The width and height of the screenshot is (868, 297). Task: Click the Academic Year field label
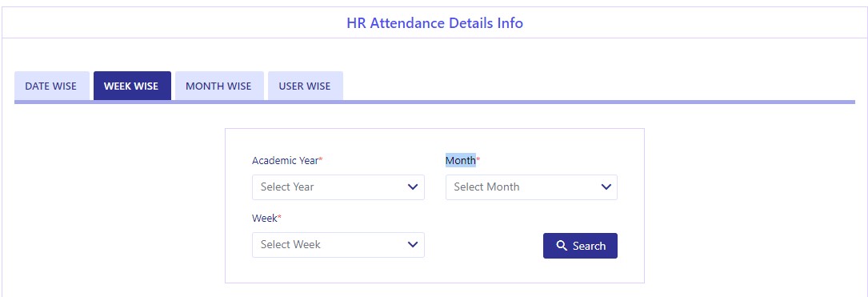285,161
